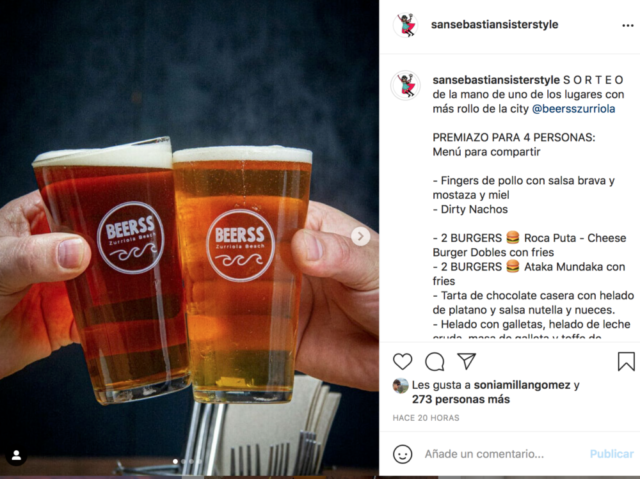The image size is (640, 479).
Task: Like the post with the heart icon
Action: pyautogui.click(x=402, y=361)
